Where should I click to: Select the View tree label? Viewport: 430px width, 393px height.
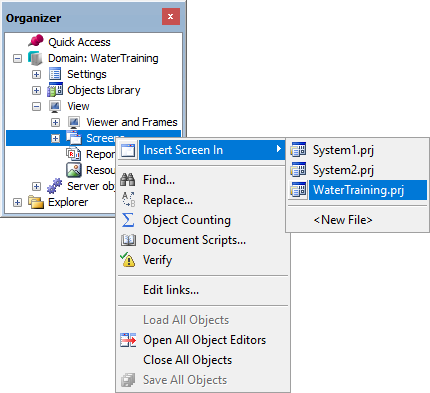(78, 106)
